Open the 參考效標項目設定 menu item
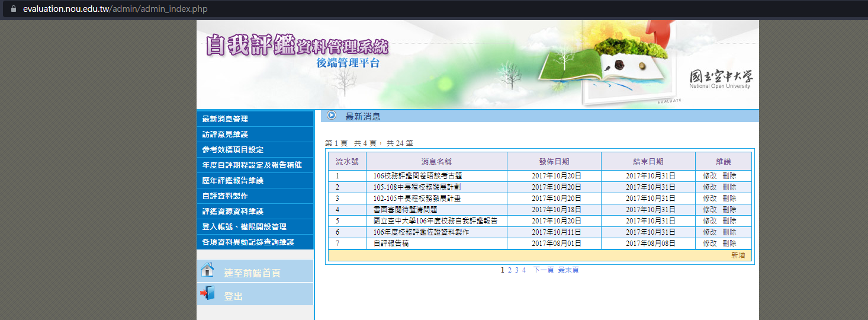Image resolution: width=868 pixels, height=320 pixels. [255, 150]
